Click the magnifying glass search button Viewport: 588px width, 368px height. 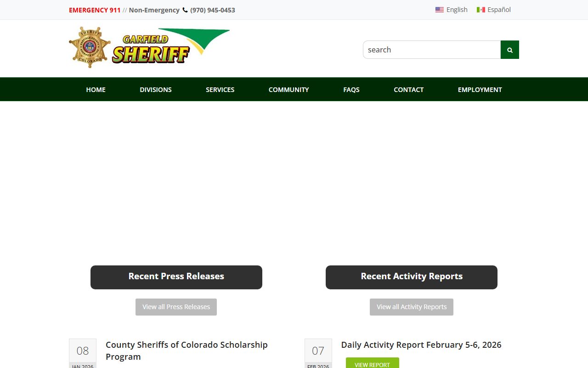[x=509, y=50]
